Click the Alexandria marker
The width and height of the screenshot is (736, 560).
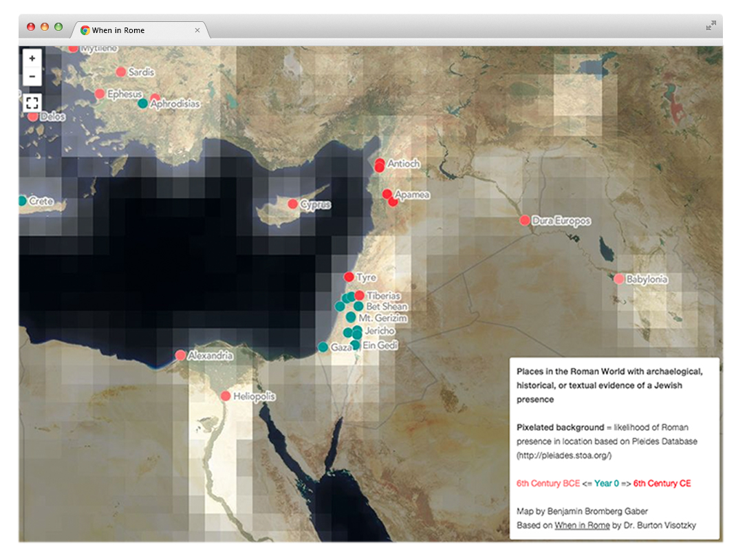[x=181, y=356]
